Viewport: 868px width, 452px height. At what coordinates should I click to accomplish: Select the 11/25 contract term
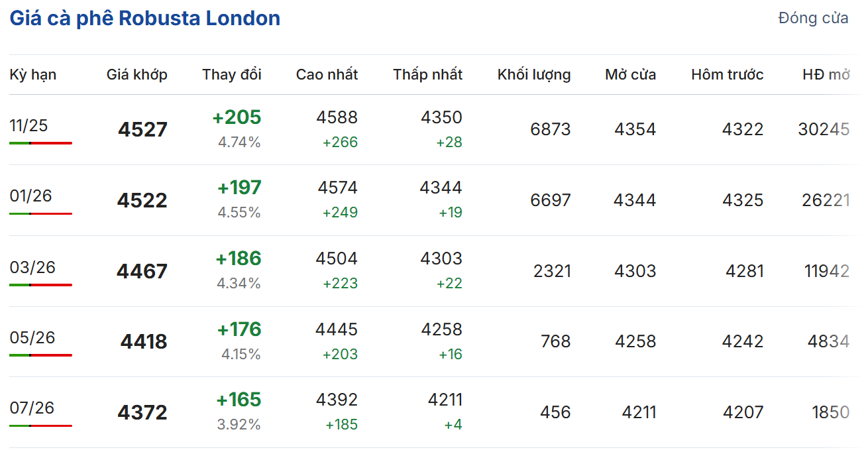pyautogui.click(x=29, y=126)
